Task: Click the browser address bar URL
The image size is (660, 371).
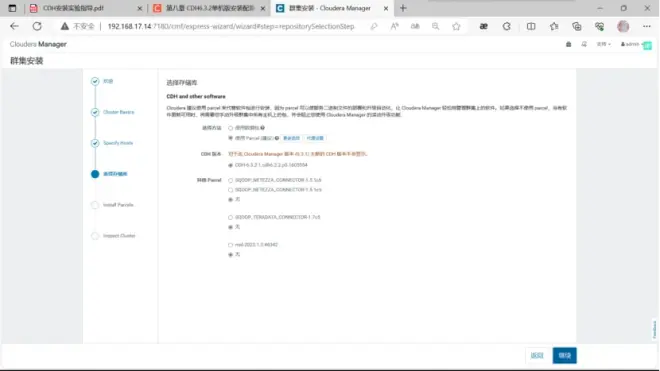Action: 231,26
